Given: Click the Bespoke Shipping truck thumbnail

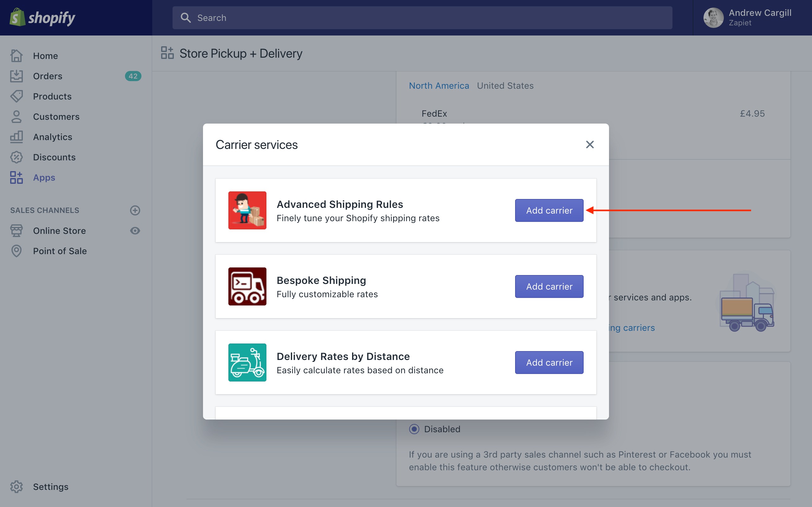Looking at the screenshot, I should coord(247,286).
